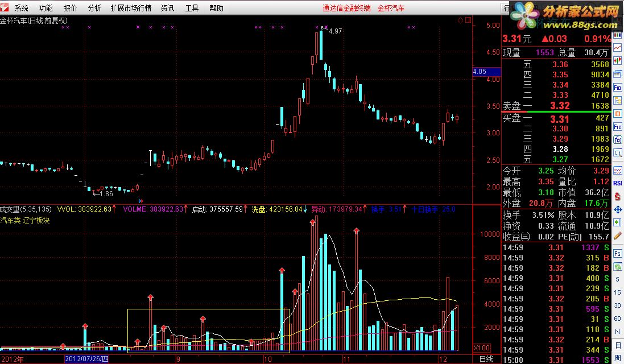Screen dimensions: 624x364
Task: Click the 日线 label at chart bottom
Action: click(x=486, y=359)
